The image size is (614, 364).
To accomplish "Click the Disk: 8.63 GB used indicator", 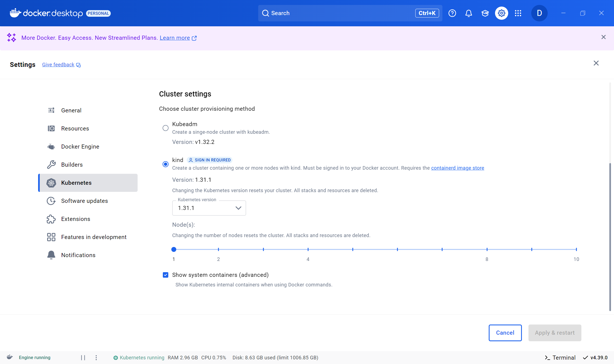I will pos(275,358).
